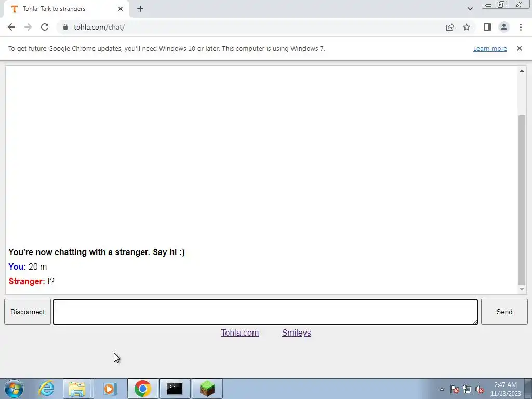Focus the chat message text box
Viewport: 532px width, 399px height.
point(265,312)
